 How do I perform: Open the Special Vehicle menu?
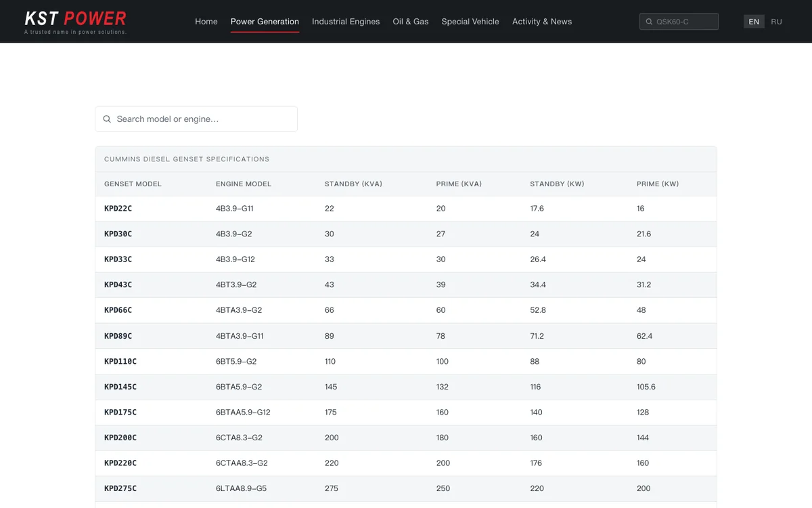(470, 22)
